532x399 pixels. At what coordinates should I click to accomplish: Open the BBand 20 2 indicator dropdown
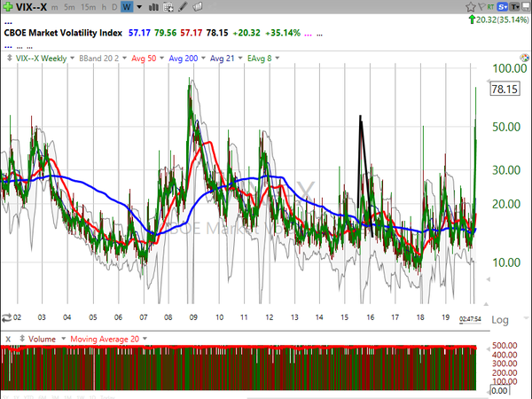tap(124, 59)
